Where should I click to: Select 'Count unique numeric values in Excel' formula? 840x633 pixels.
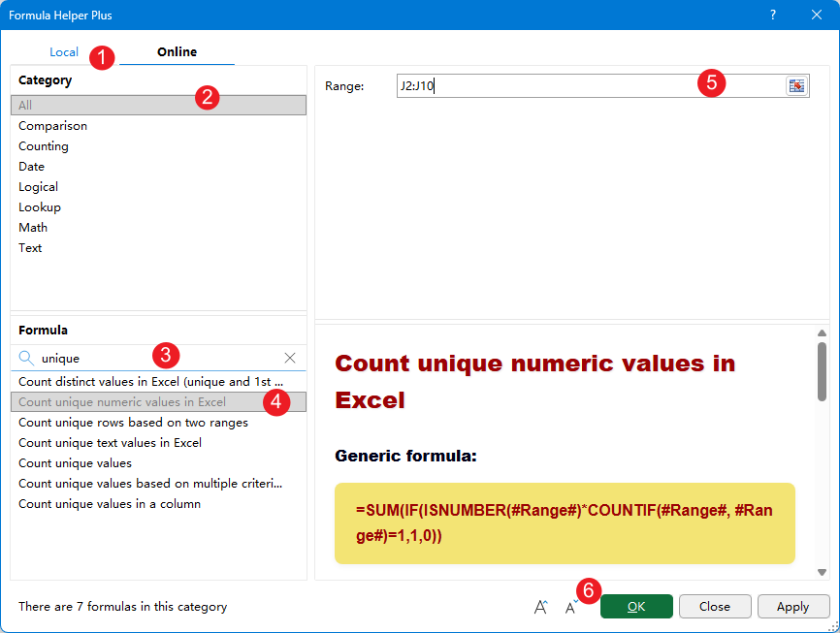tap(158, 402)
